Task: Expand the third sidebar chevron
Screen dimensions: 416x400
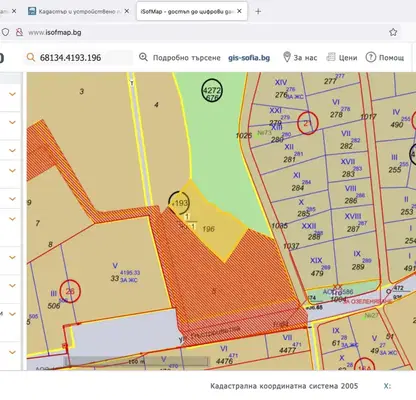Action: (x=12, y=150)
